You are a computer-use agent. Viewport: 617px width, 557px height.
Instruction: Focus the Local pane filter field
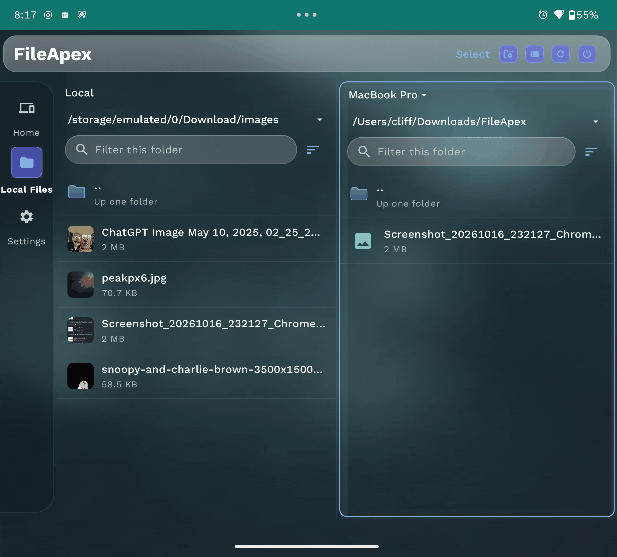181,149
